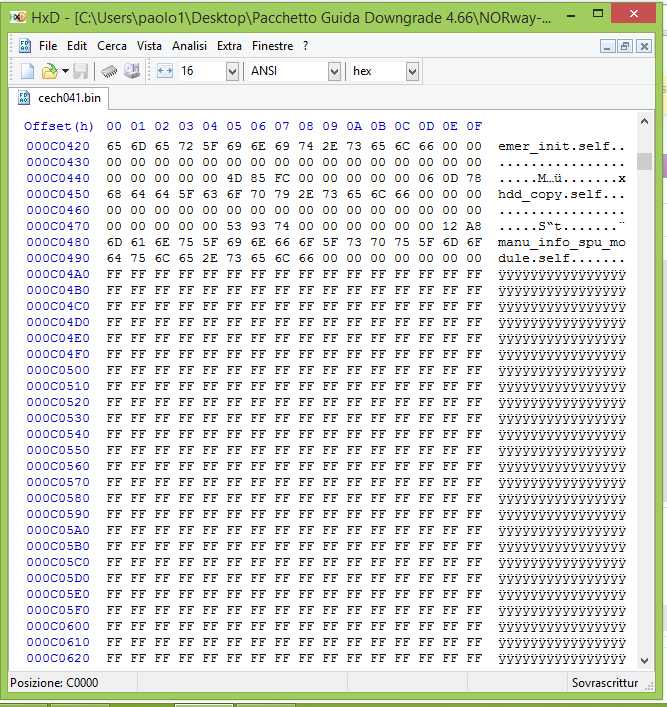
Task: Click the Save diskette icon
Action: click(x=81, y=71)
